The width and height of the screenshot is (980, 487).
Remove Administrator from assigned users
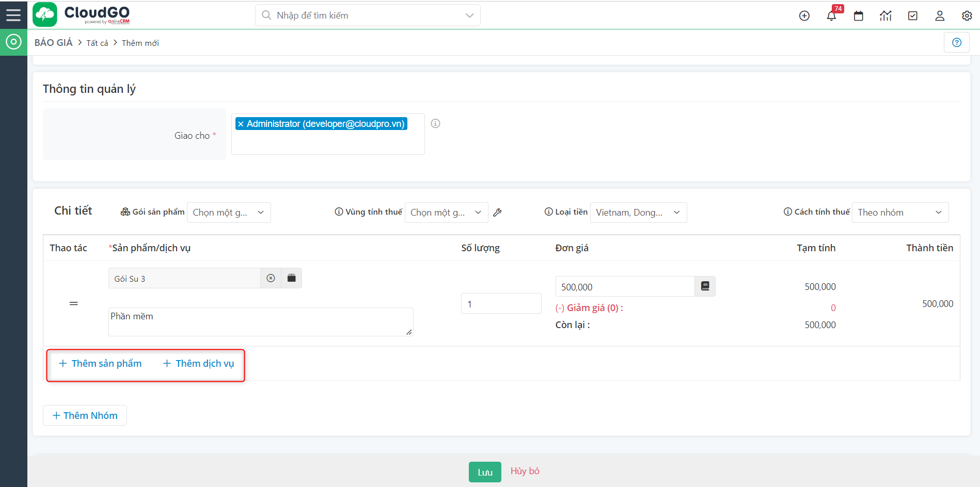(241, 124)
